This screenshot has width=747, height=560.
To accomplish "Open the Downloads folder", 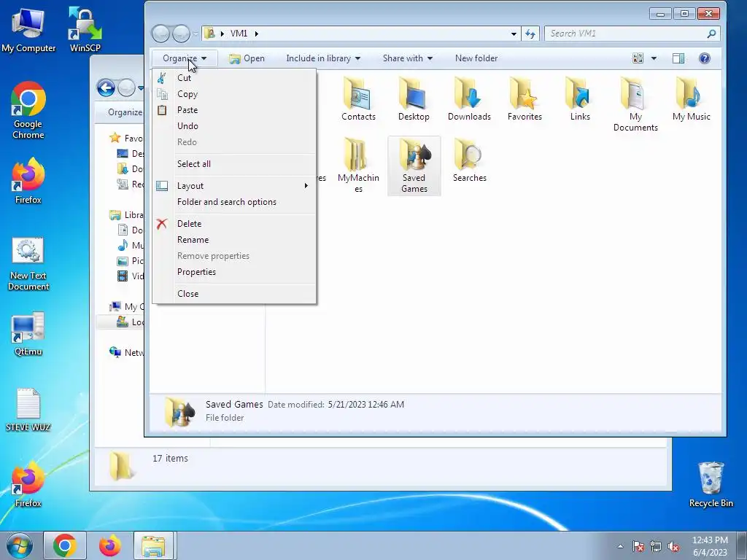I will (x=469, y=99).
